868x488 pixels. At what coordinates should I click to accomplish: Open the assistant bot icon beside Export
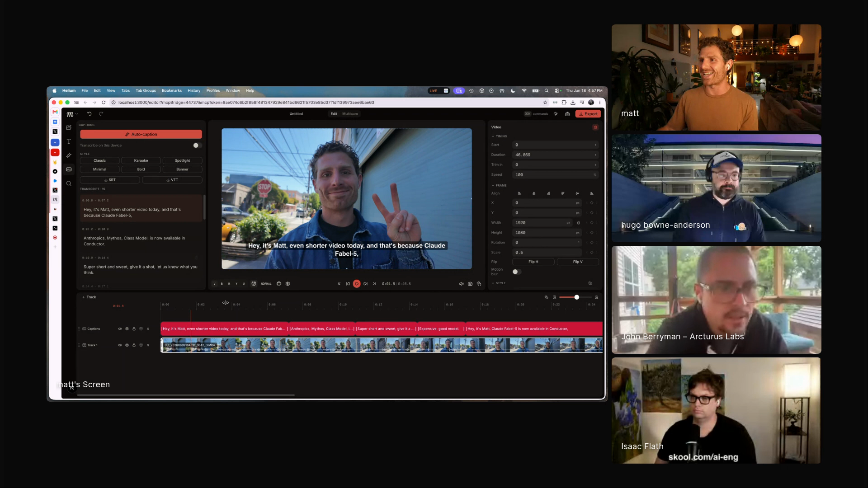567,114
